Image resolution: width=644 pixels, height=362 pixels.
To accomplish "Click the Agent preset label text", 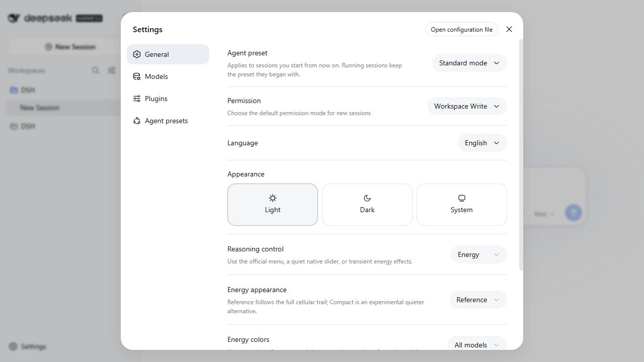I will click(248, 53).
